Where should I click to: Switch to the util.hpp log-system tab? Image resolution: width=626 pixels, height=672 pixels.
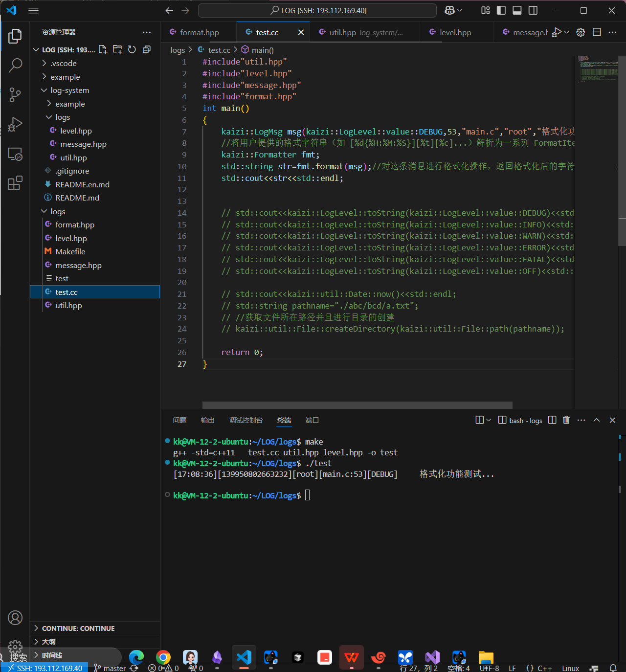pos(365,32)
